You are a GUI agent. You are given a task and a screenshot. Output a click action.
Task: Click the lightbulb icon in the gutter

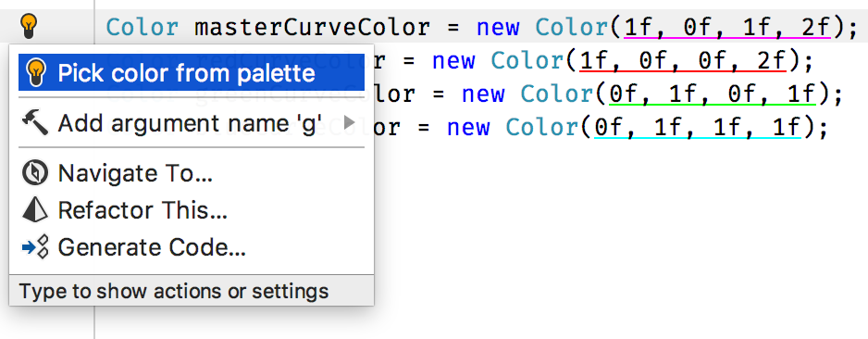pyautogui.click(x=29, y=26)
